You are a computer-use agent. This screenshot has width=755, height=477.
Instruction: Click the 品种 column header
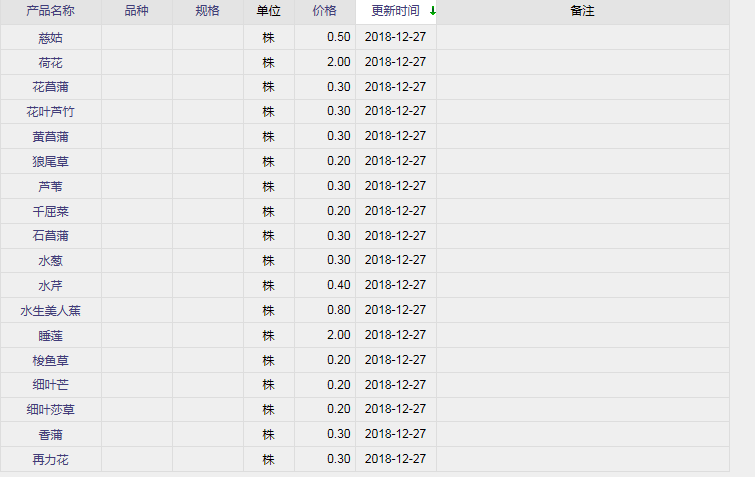click(x=137, y=11)
